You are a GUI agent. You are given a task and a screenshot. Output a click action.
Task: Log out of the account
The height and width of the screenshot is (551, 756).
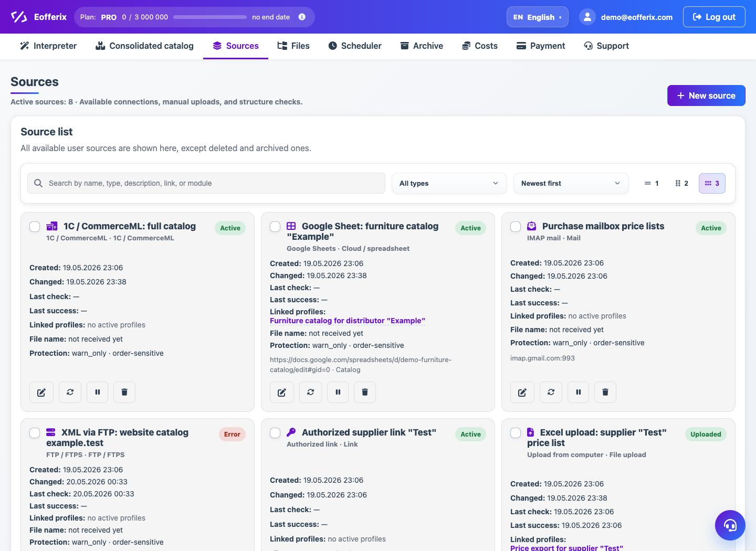tap(714, 17)
